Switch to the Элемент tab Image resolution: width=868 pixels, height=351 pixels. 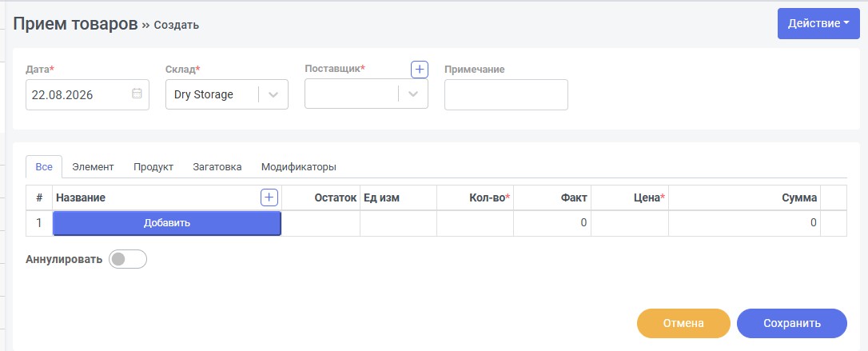[x=93, y=166]
